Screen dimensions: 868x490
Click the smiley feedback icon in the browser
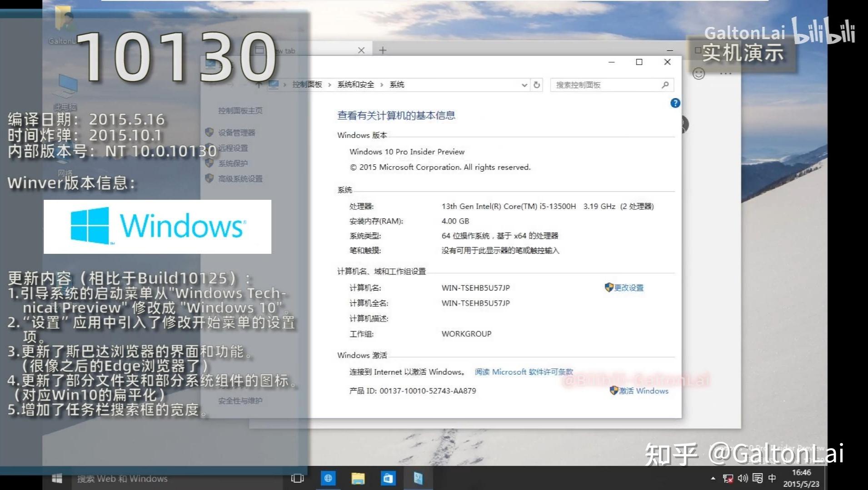[698, 74]
